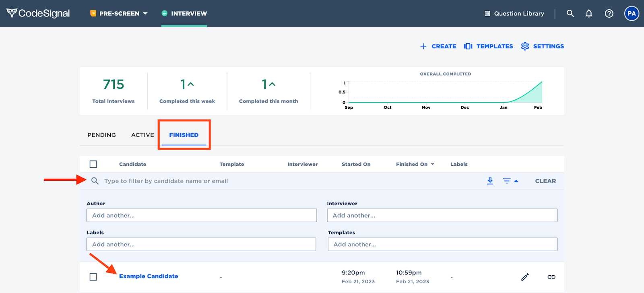The image size is (644, 293).
Task: Click the search magnifier icon in top bar
Action: coord(570,13)
